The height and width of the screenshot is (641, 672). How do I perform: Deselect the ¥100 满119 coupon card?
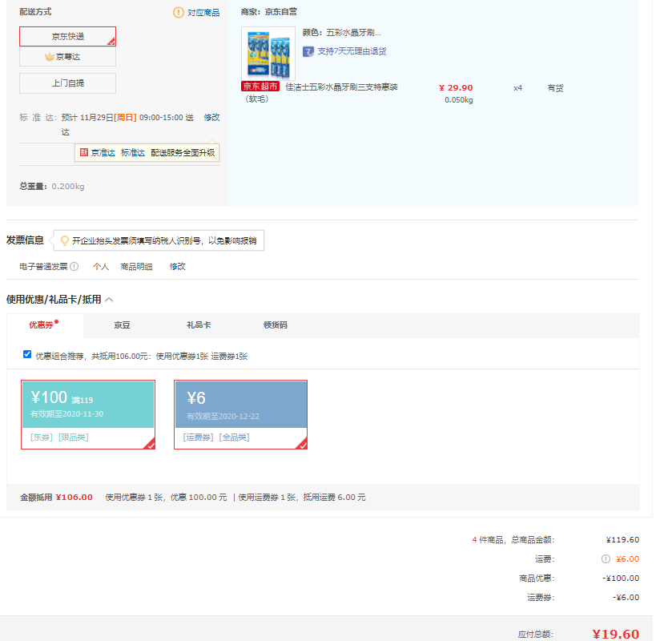click(x=88, y=414)
